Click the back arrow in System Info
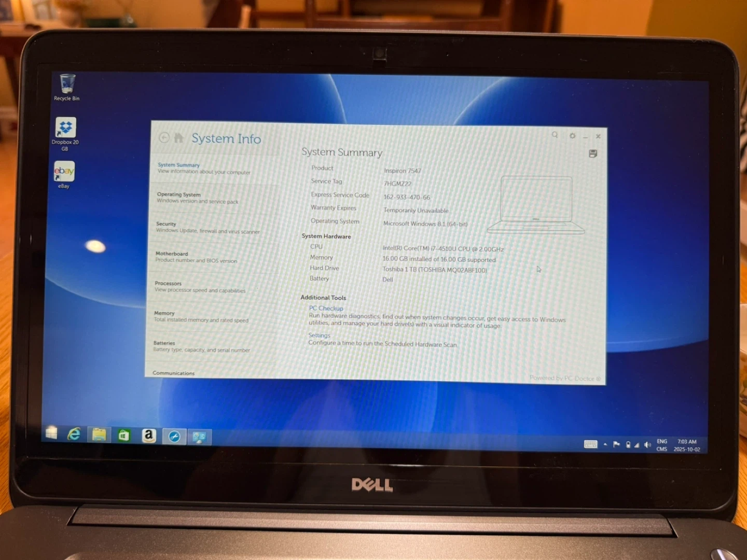This screenshot has width=747, height=560. (164, 137)
